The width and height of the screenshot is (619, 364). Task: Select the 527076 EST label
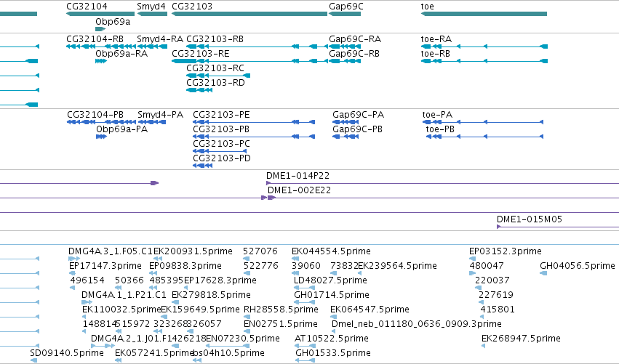coord(260,251)
